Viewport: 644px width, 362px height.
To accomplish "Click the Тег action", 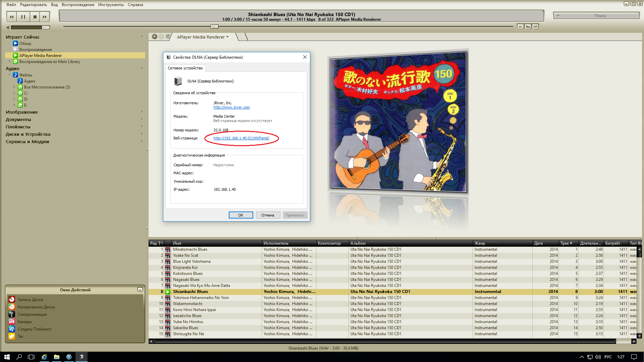I will pos(20,337).
